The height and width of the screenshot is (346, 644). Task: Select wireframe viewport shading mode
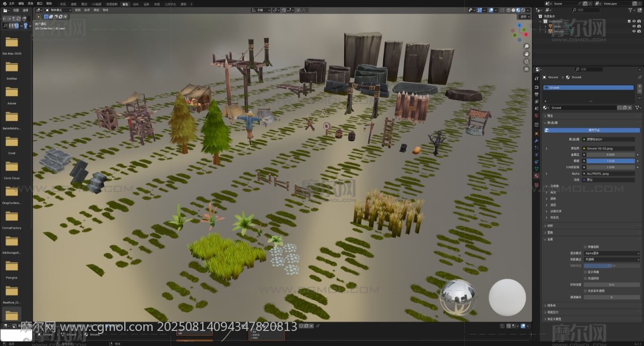click(x=509, y=10)
